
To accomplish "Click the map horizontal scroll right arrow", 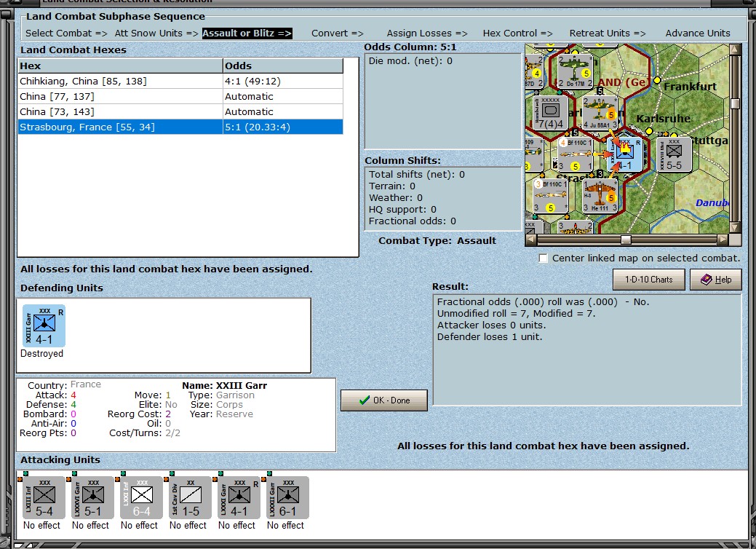I will pos(723,240).
